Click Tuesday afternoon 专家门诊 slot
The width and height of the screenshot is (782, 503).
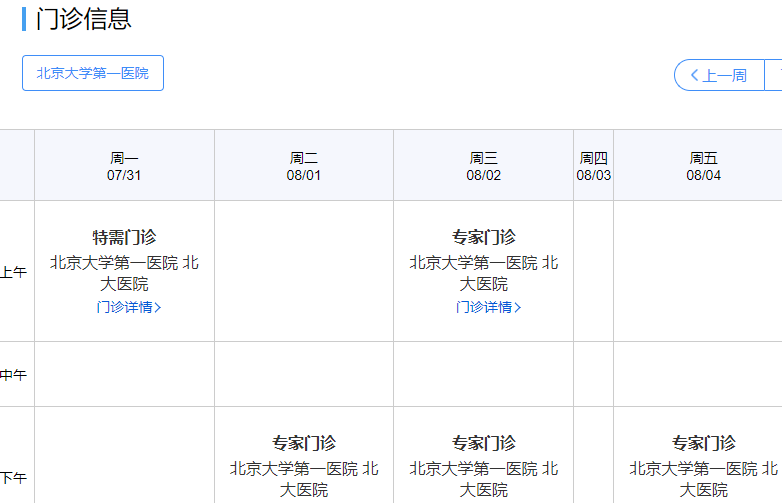(x=304, y=443)
